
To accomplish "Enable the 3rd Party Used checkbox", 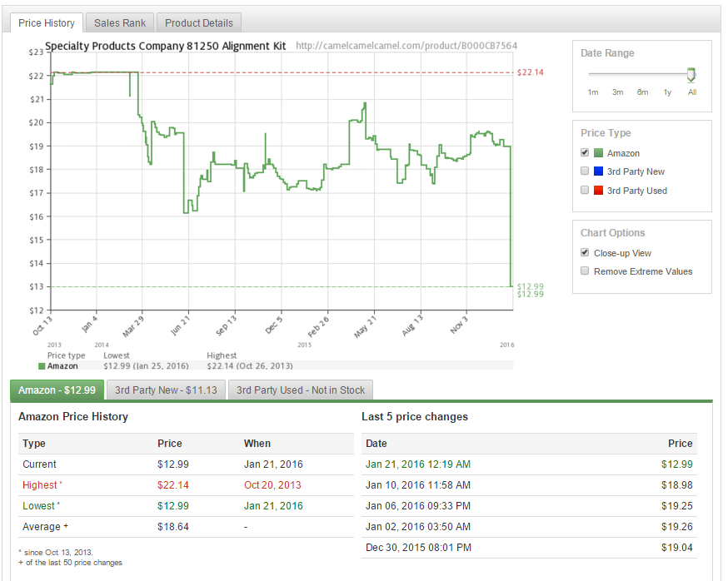I will pos(585,191).
